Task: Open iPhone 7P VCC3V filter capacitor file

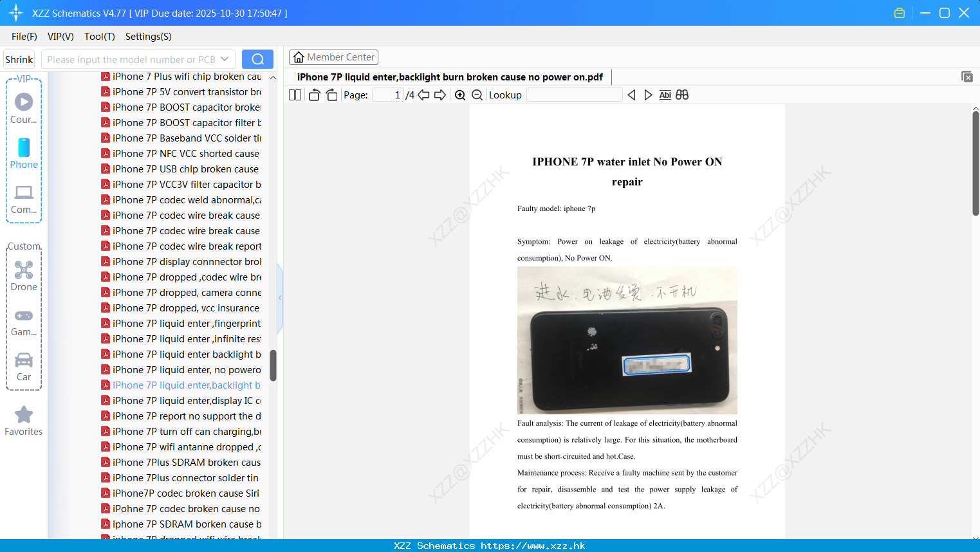Action: click(x=181, y=185)
